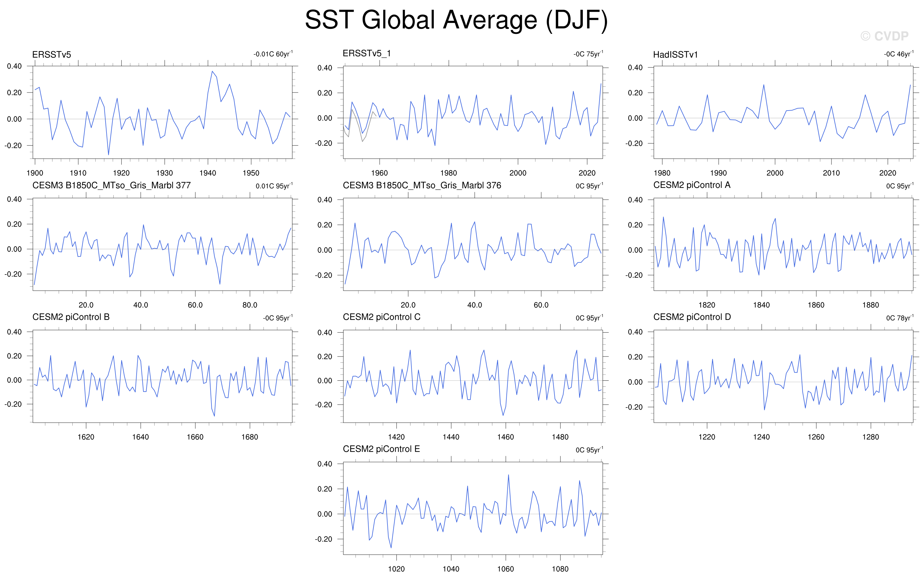The height and width of the screenshot is (581, 924).
Task: Select the CESM2 piControl E title
Action: [381, 449]
